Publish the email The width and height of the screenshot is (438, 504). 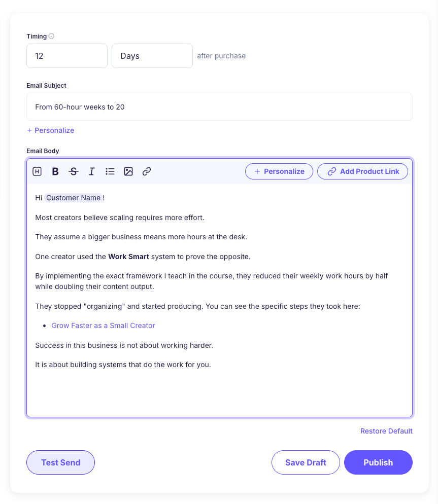378,462
